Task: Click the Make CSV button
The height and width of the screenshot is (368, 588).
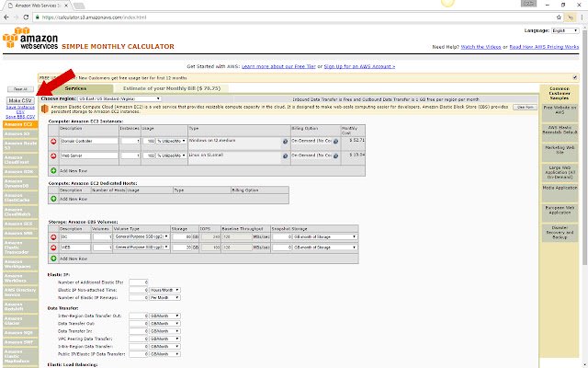Action: click(20, 100)
